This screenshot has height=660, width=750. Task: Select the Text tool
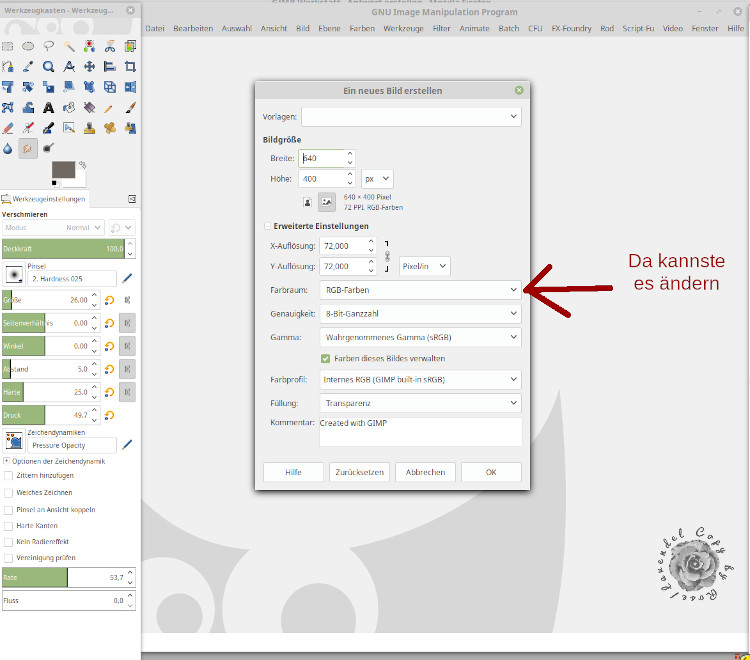pyautogui.click(x=48, y=108)
